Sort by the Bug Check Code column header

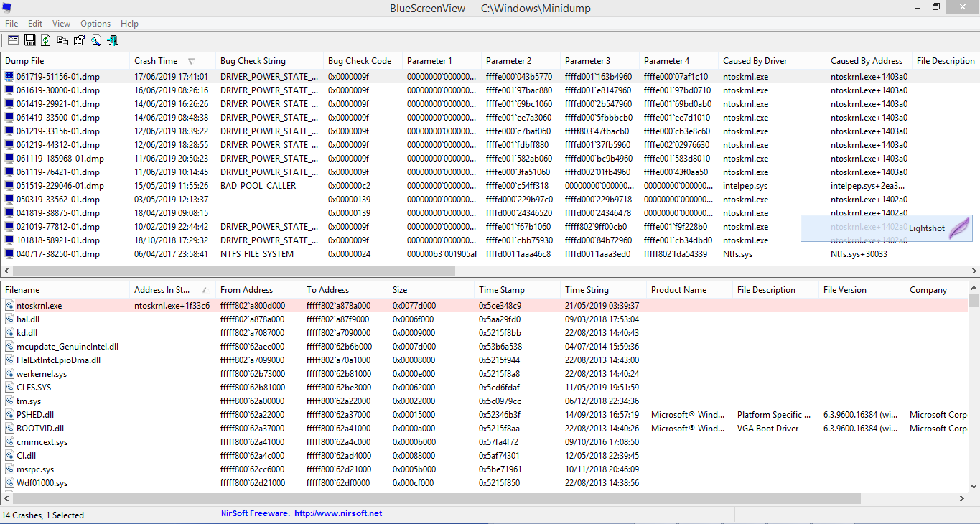(363, 61)
